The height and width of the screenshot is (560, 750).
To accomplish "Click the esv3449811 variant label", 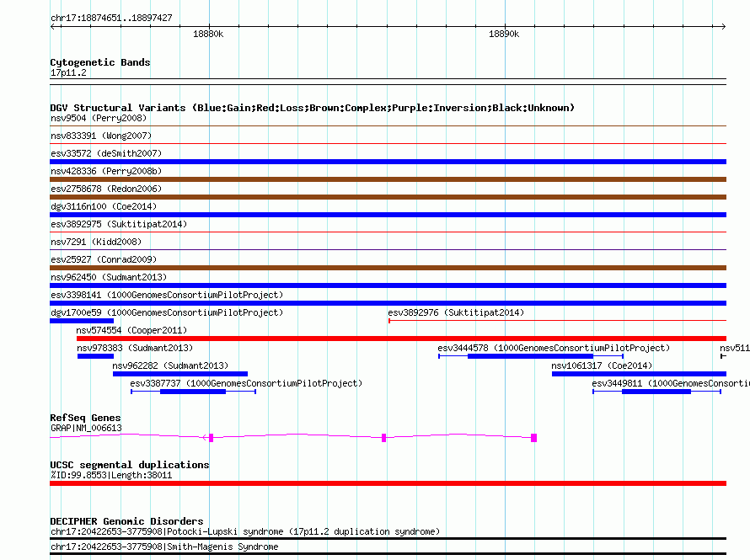I will click(x=671, y=383).
